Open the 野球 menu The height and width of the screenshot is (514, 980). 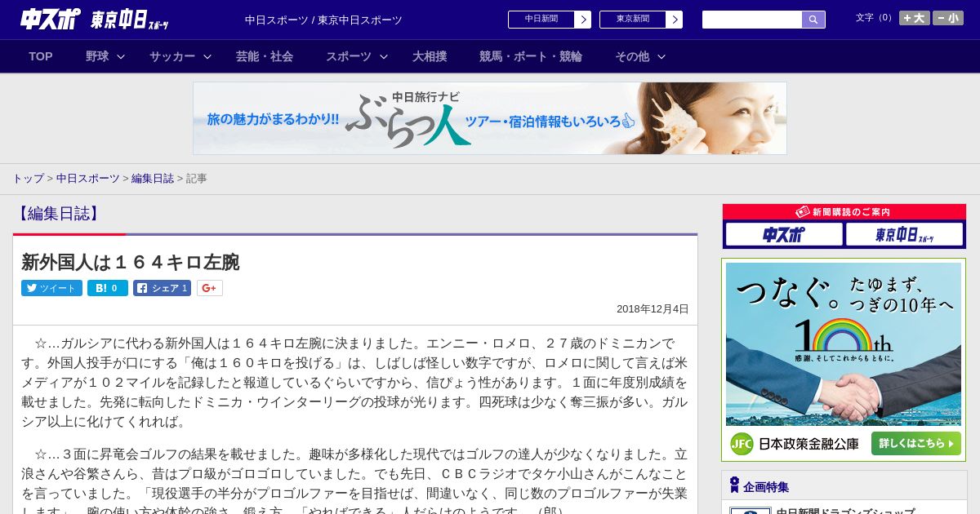[x=97, y=56]
